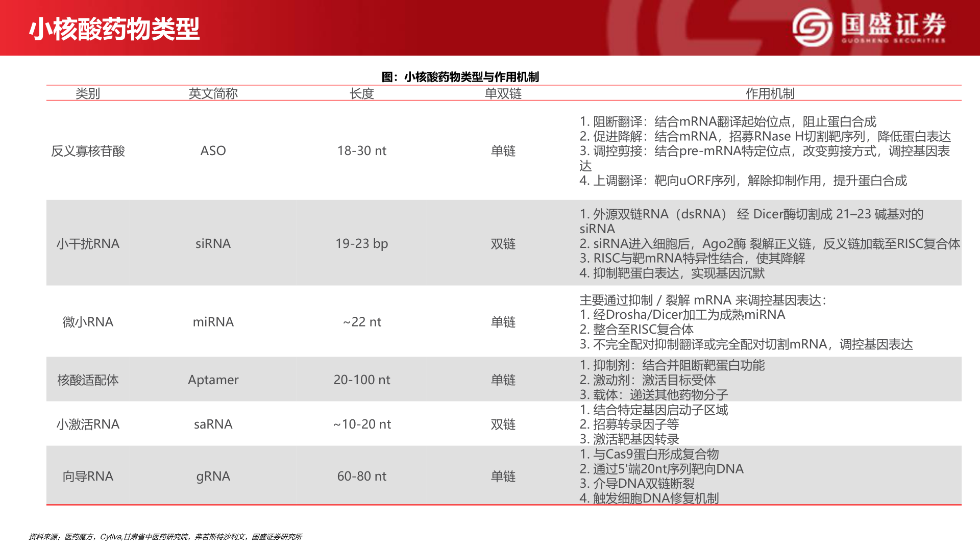Select the cell 小激活RNA
The width and height of the screenshot is (980, 551).
tap(88, 424)
